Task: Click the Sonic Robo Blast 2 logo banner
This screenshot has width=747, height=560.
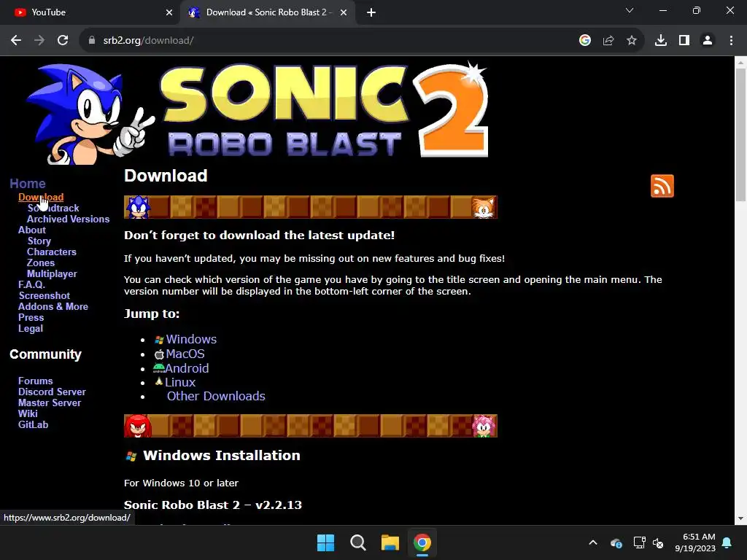Action: (x=258, y=113)
